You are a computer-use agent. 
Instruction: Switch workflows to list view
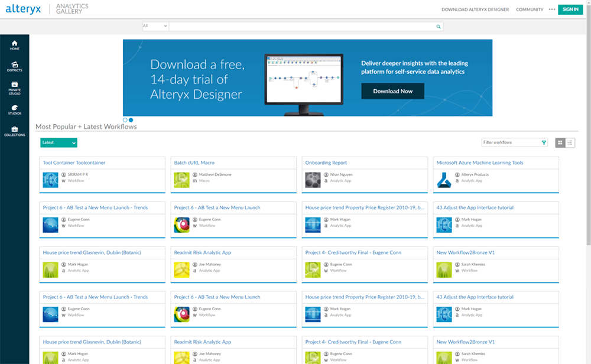[570, 142]
